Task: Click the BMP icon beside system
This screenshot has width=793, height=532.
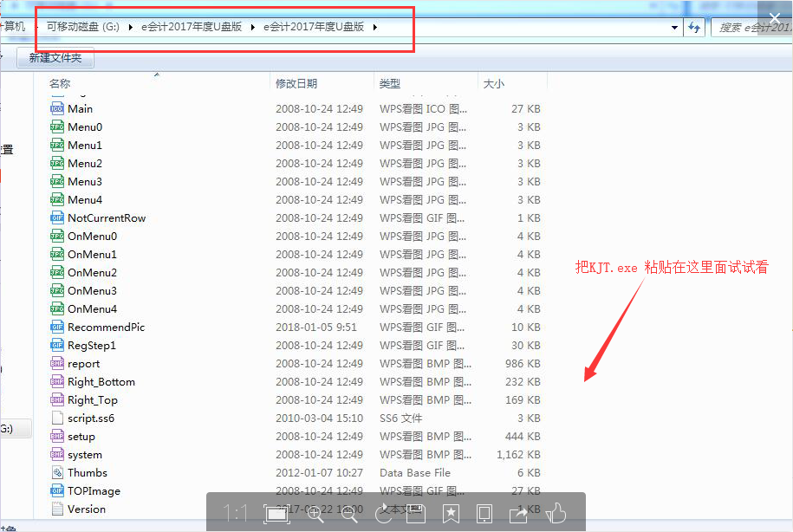Action: tap(56, 455)
